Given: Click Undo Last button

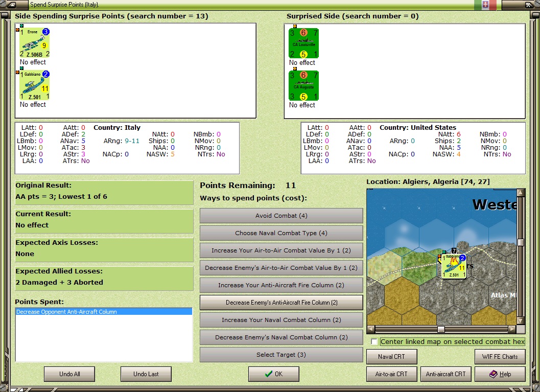Looking at the screenshot, I should click(146, 374).
